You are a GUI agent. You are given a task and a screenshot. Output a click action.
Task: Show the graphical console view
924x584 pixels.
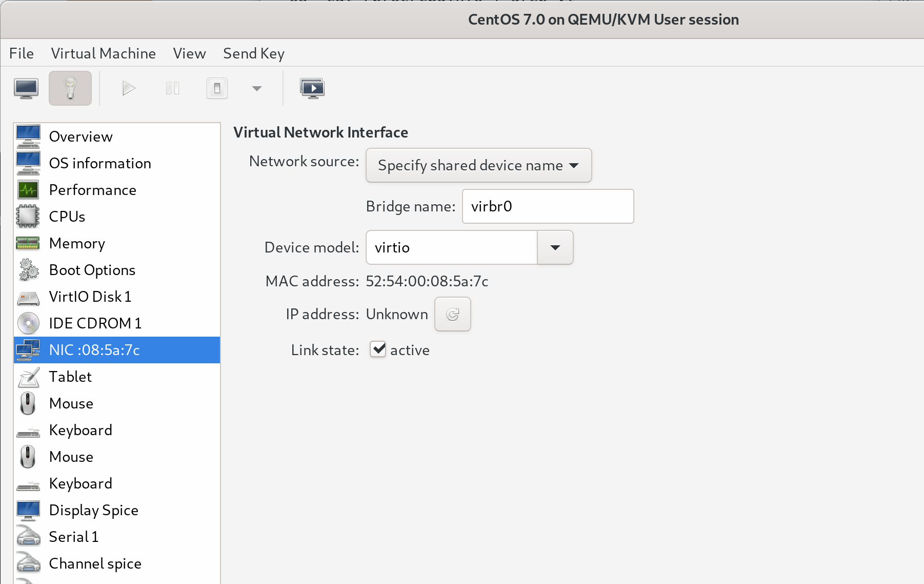26,89
